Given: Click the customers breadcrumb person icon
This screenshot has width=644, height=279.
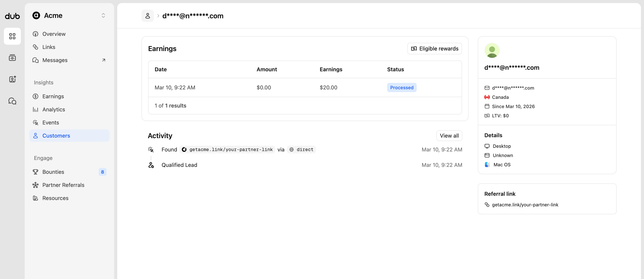Looking at the screenshot, I should (148, 16).
